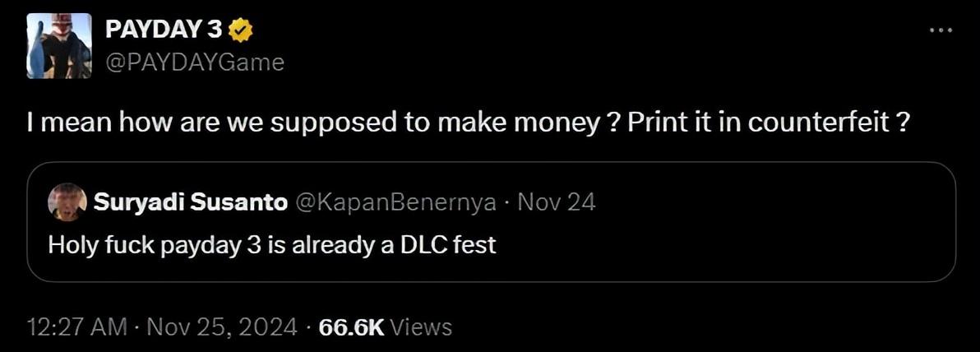
Task: Click the 12:27 AM time stamp
Action: pyautogui.click(x=76, y=327)
